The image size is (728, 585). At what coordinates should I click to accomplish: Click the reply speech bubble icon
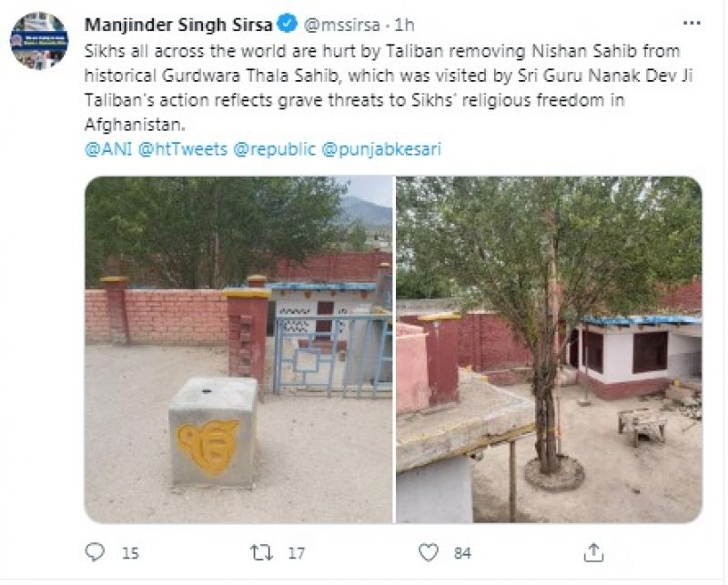[95, 551]
